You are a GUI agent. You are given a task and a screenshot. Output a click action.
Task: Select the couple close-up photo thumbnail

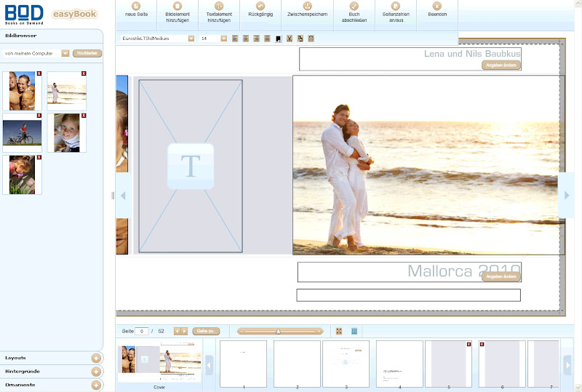[22, 91]
